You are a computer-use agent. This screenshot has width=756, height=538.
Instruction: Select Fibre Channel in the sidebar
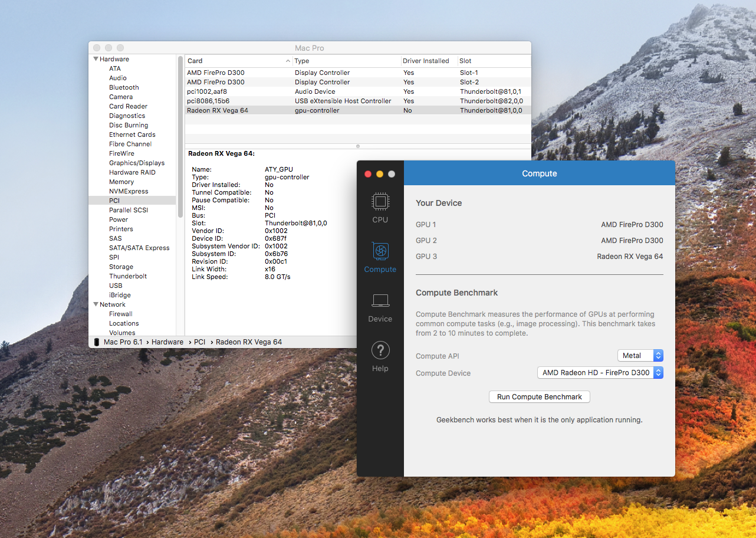(x=130, y=144)
